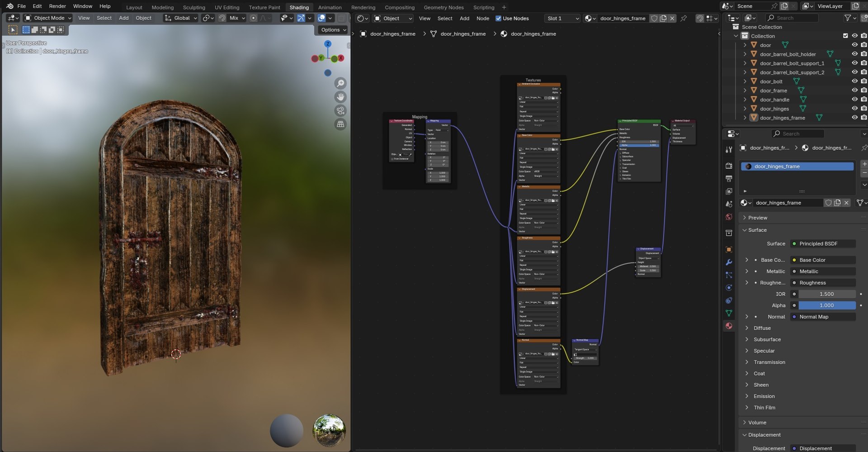The image size is (868, 452).
Task: Expand the door_hinges outliner item
Action: click(x=745, y=108)
